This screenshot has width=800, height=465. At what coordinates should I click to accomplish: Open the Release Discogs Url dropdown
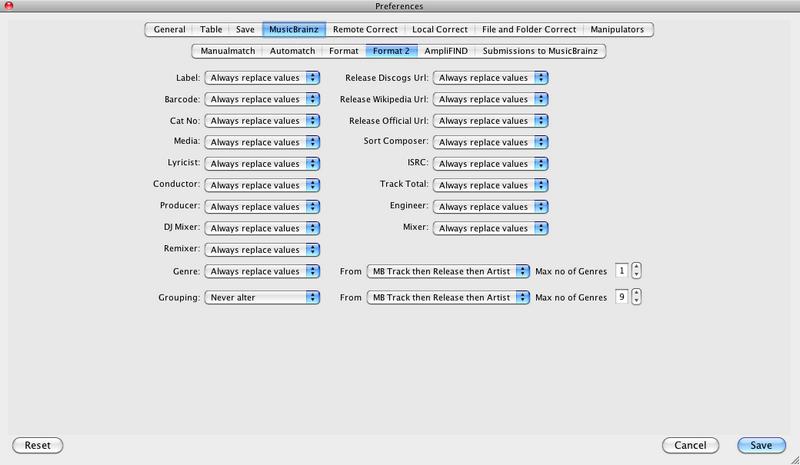click(491, 77)
